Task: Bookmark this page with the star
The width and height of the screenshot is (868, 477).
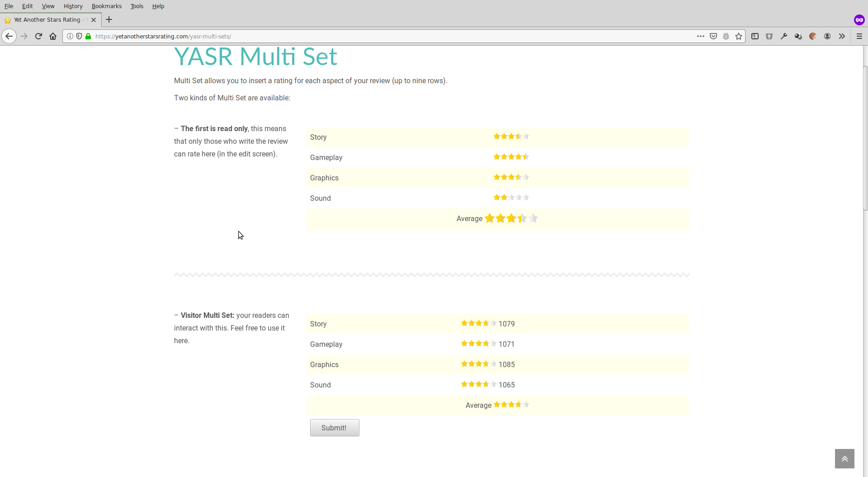Action: click(x=739, y=36)
